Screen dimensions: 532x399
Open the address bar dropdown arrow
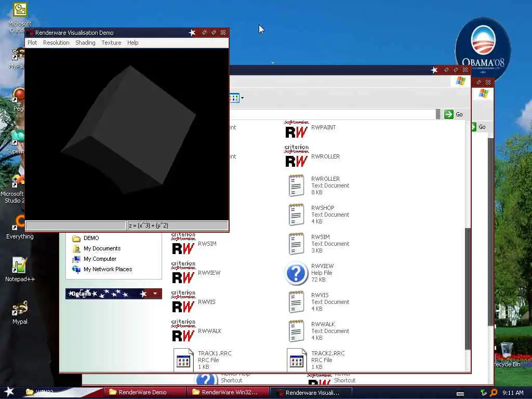(x=437, y=114)
